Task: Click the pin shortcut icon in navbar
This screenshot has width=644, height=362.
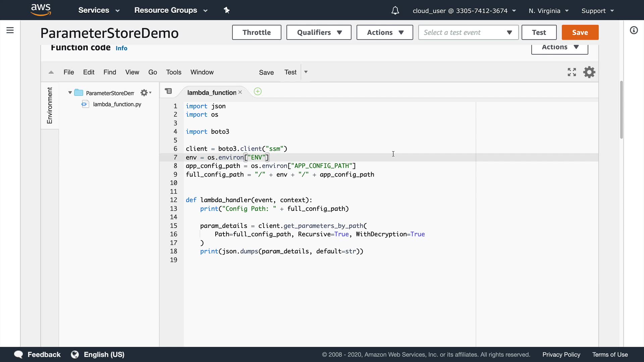Action: 227,10
